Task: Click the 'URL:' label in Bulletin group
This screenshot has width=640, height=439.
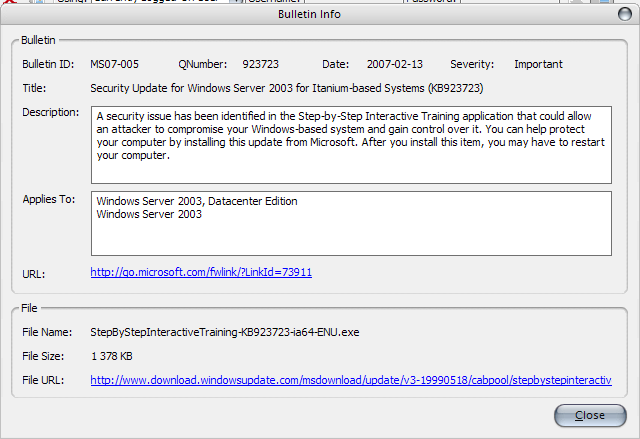Action: 33,274
